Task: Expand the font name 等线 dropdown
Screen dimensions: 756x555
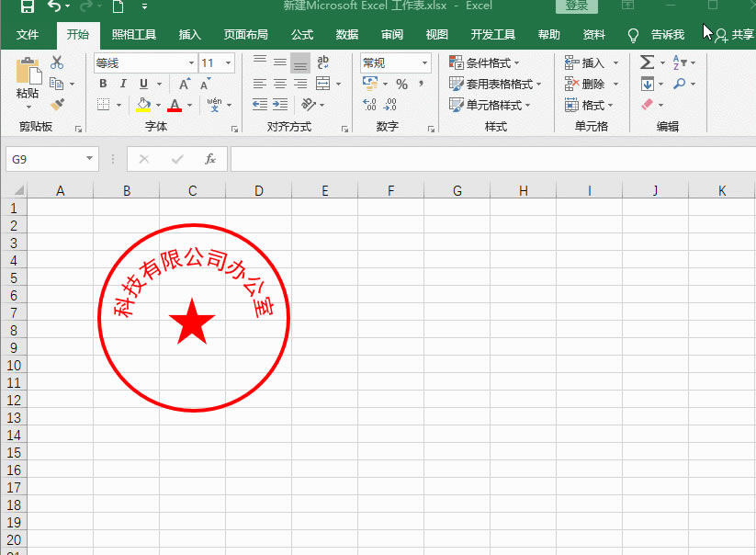Action: click(x=191, y=62)
